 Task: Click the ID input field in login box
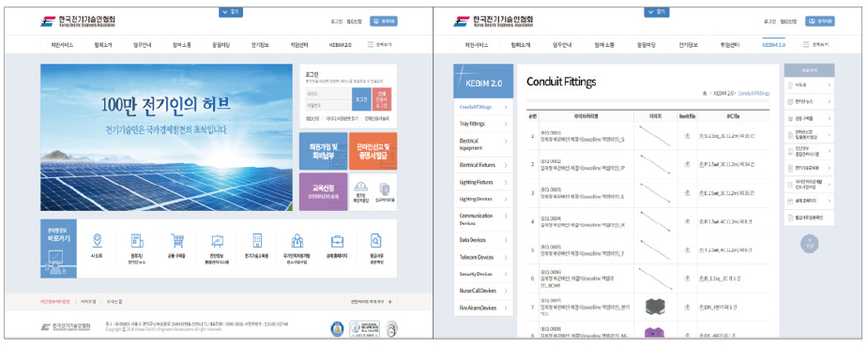click(x=327, y=94)
